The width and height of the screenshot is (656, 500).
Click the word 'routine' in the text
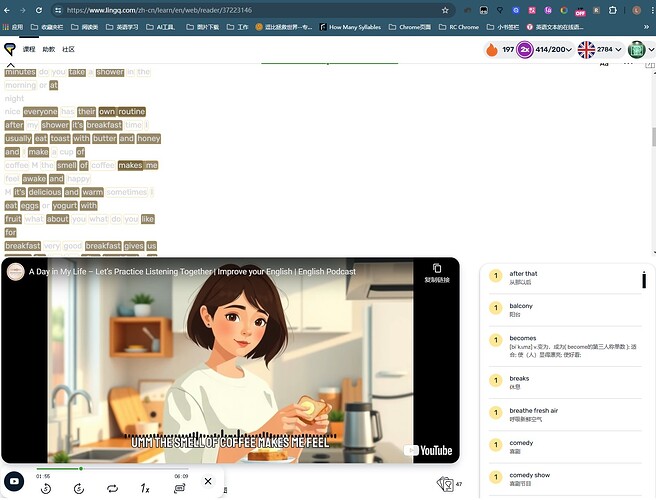[131, 112]
